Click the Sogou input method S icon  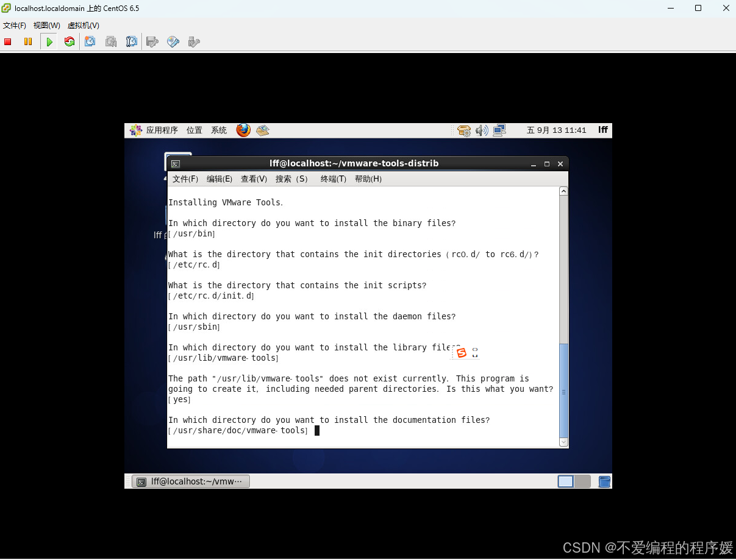[x=462, y=353]
